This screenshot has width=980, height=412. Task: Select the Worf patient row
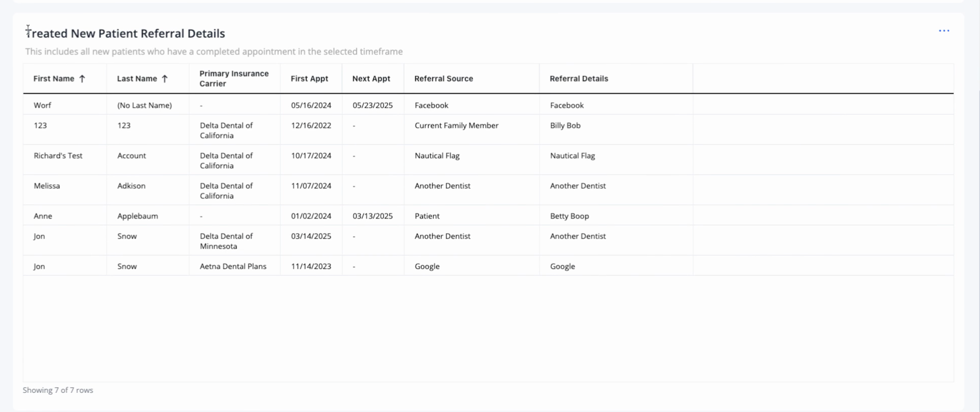pyautogui.click(x=488, y=105)
